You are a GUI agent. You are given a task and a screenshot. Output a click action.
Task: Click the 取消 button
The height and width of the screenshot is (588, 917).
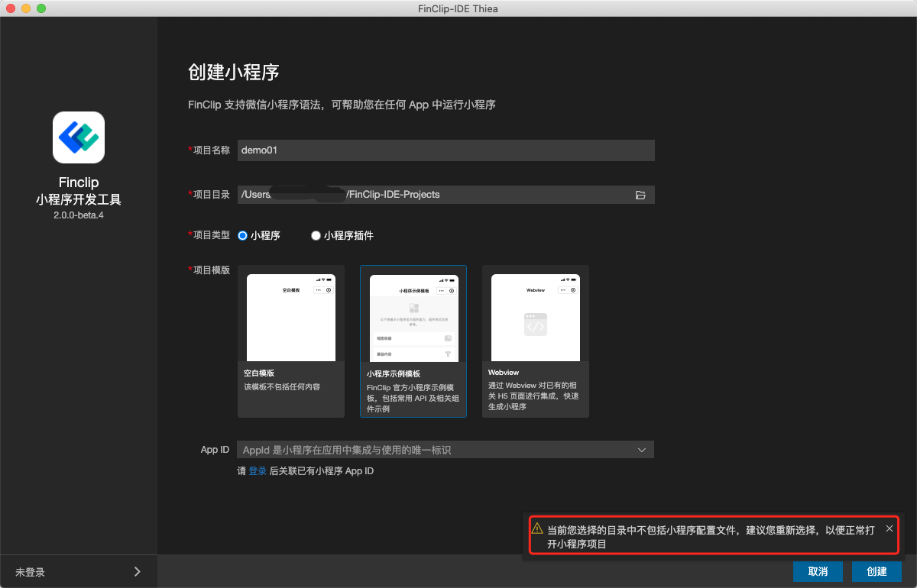pyautogui.click(x=818, y=571)
